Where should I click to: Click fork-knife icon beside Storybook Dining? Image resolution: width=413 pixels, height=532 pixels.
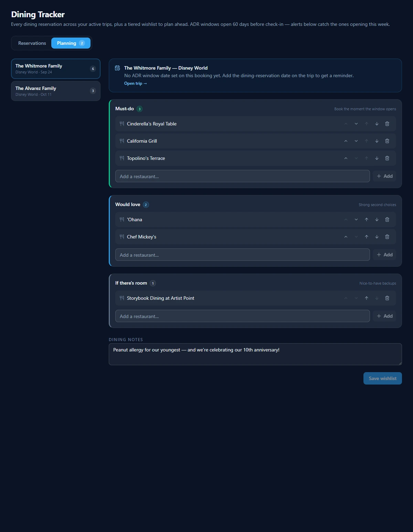tap(122, 298)
